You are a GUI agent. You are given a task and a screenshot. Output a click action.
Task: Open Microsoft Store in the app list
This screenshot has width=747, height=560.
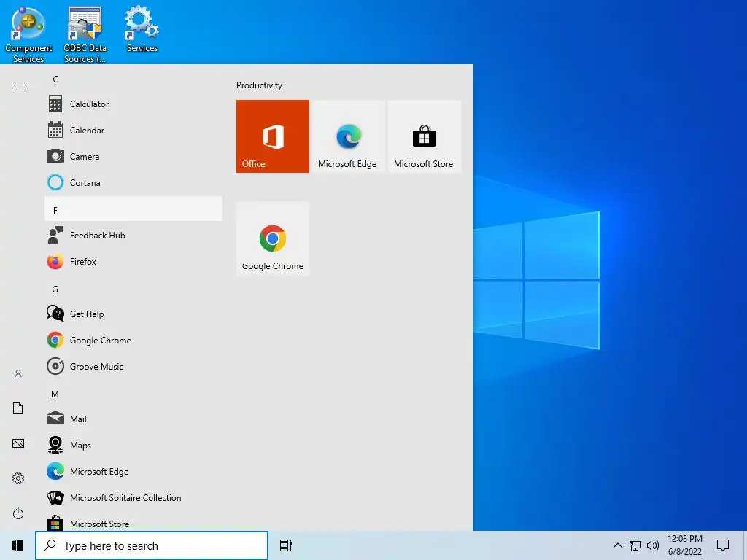coord(133,522)
